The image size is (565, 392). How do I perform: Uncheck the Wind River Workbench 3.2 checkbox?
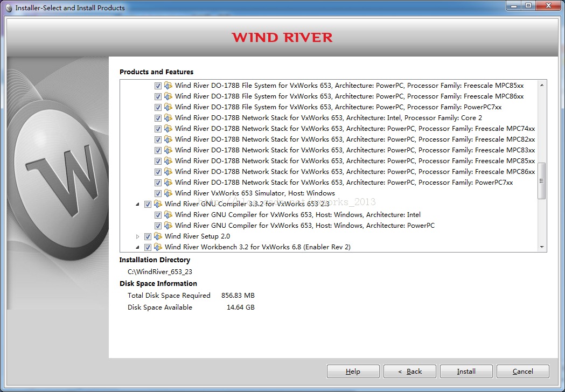148,247
